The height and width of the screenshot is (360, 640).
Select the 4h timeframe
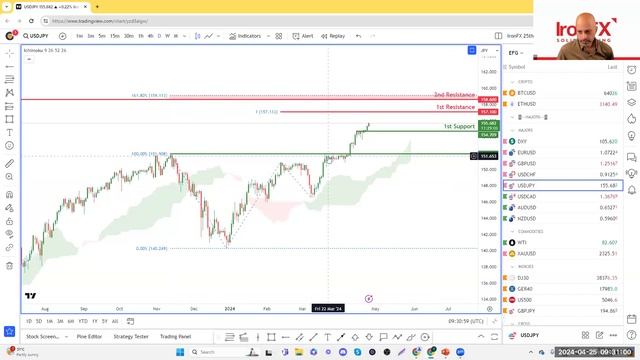point(150,36)
